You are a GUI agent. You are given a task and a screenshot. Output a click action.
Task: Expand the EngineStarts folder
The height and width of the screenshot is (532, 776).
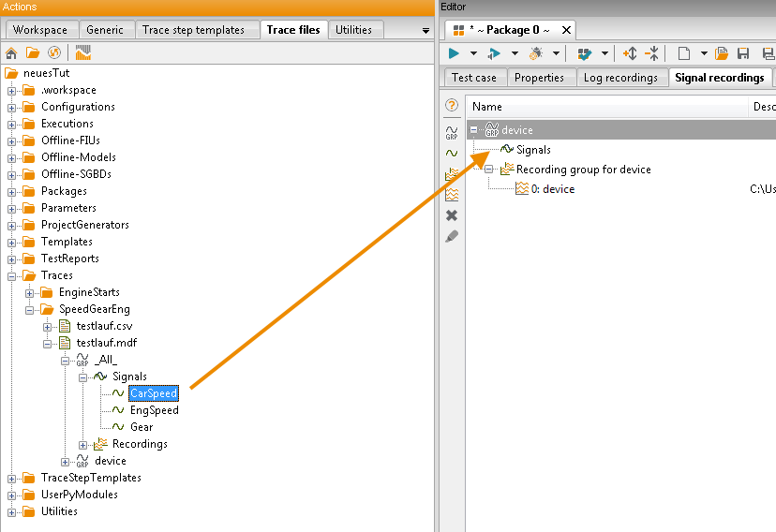tap(29, 293)
